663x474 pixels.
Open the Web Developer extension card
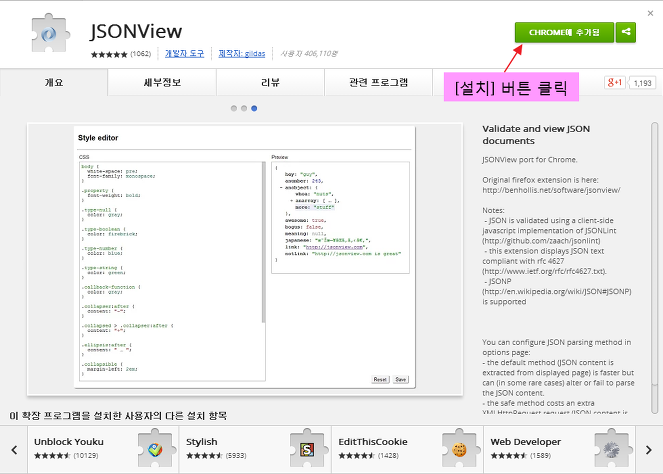pos(559,449)
